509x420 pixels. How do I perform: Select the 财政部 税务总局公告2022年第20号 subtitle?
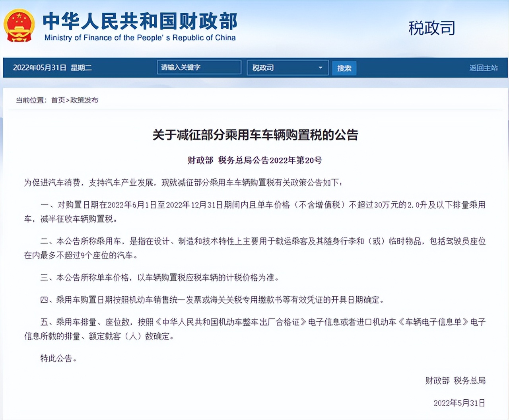pyautogui.click(x=254, y=161)
